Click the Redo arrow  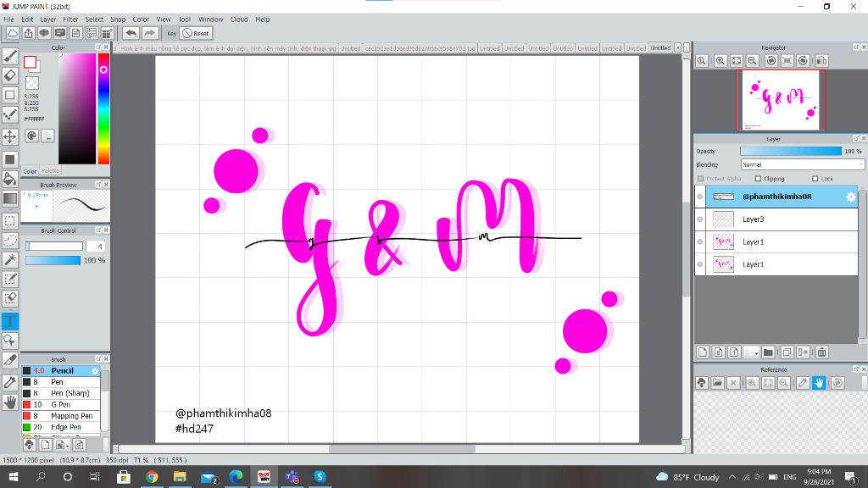149,33
